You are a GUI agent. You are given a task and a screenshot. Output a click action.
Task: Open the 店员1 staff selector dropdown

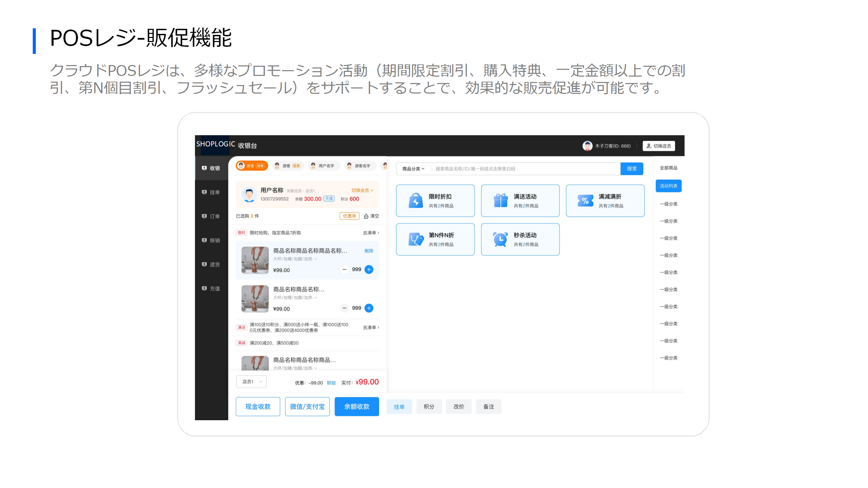click(251, 382)
